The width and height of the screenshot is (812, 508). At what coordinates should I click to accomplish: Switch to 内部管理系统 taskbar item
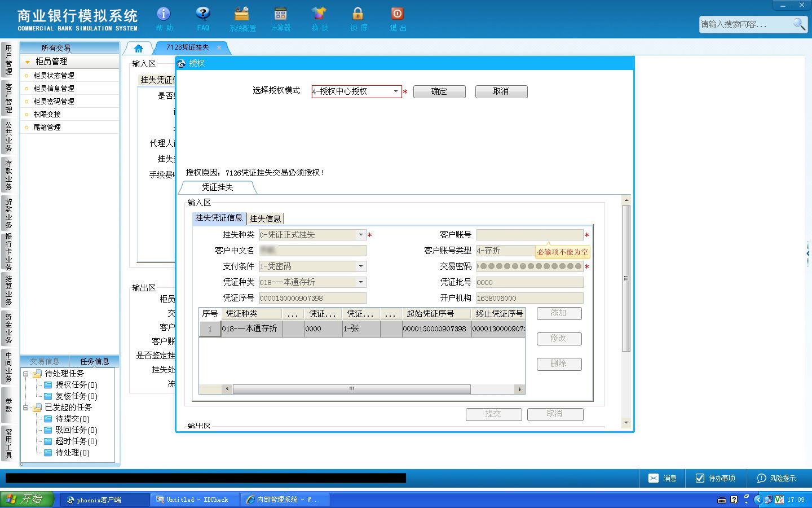click(x=285, y=500)
